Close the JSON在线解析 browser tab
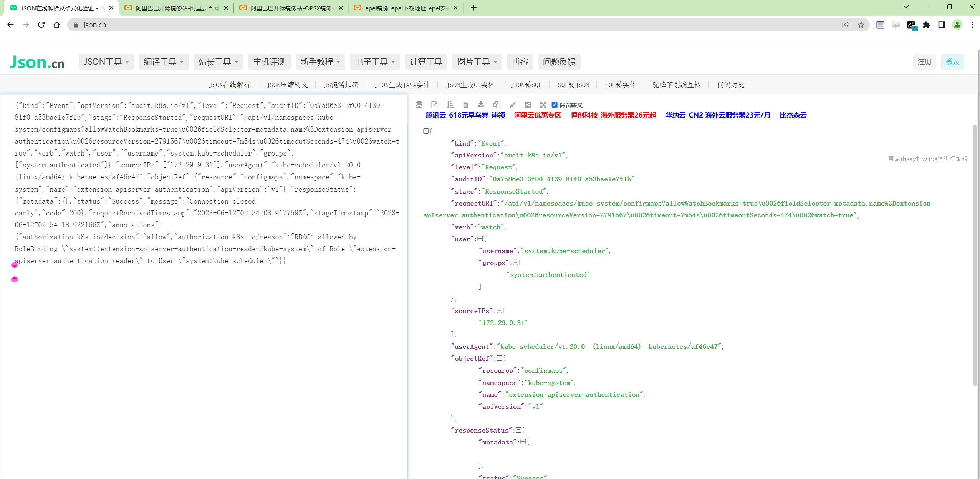This screenshot has height=479, width=980. [111, 8]
